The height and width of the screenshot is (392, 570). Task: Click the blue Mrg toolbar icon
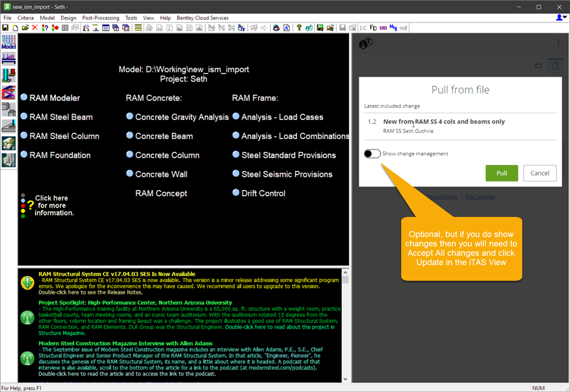393,27
